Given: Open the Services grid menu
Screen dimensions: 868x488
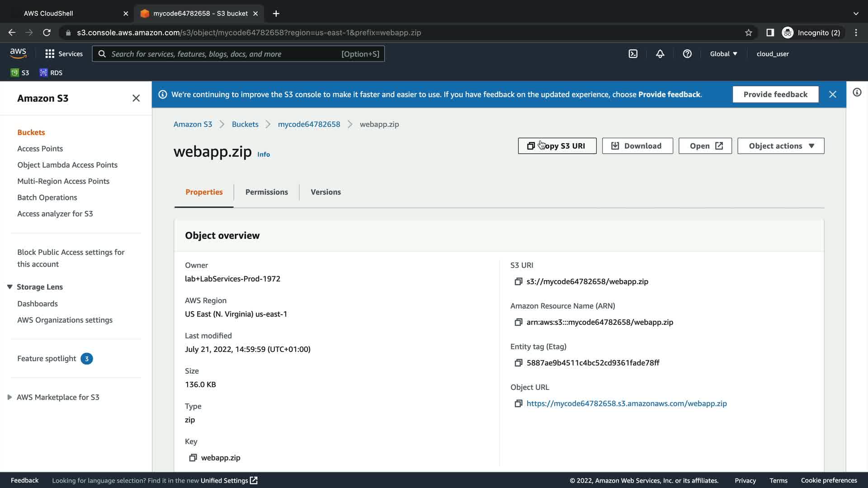Looking at the screenshot, I should click(x=64, y=54).
